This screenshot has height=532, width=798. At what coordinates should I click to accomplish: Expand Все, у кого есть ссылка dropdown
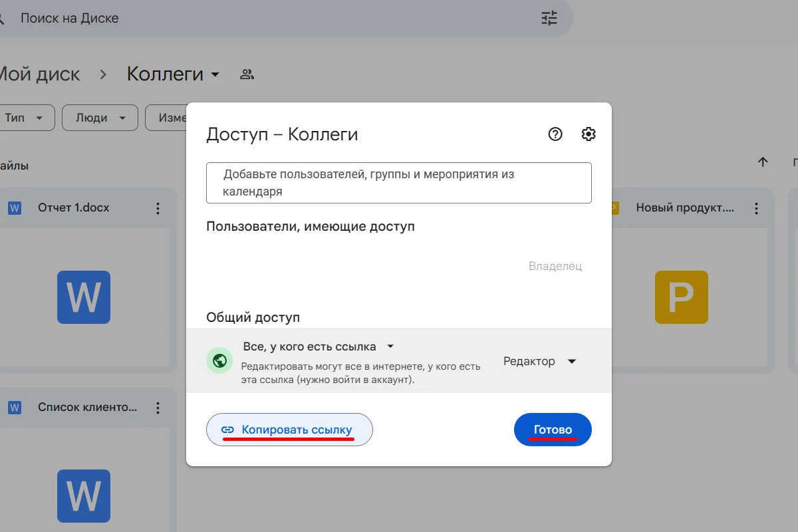pos(319,346)
